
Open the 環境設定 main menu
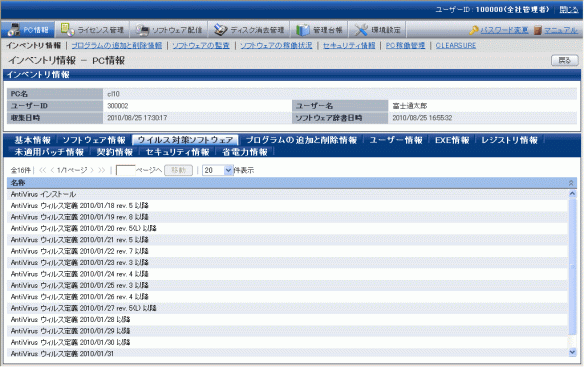coord(377,30)
